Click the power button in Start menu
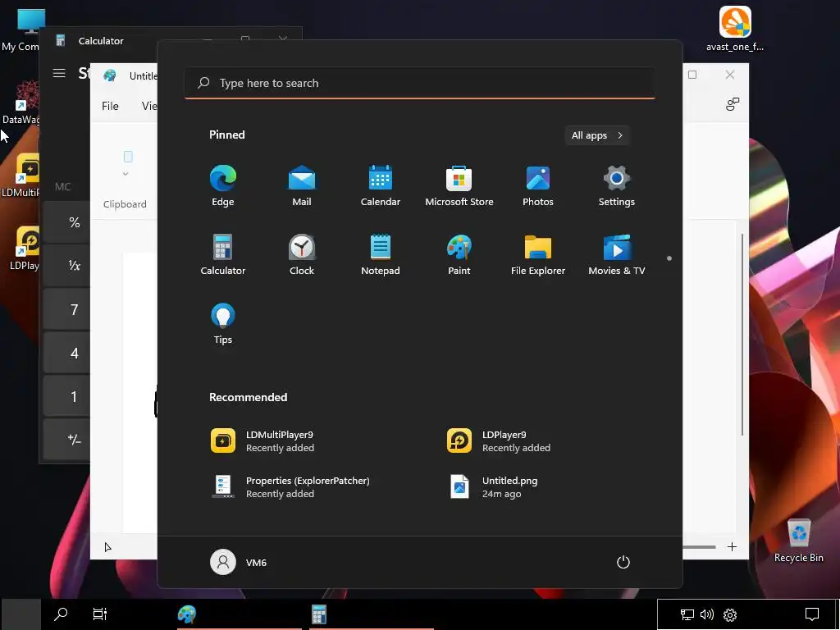The width and height of the screenshot is (840, 630). (623, 562)
